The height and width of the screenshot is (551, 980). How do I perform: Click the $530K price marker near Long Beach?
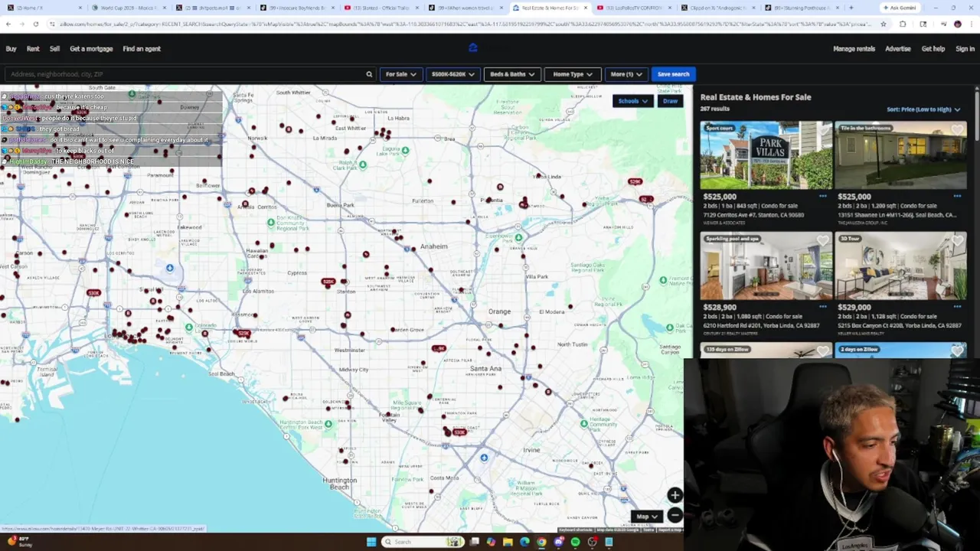[x=93, y=293]
